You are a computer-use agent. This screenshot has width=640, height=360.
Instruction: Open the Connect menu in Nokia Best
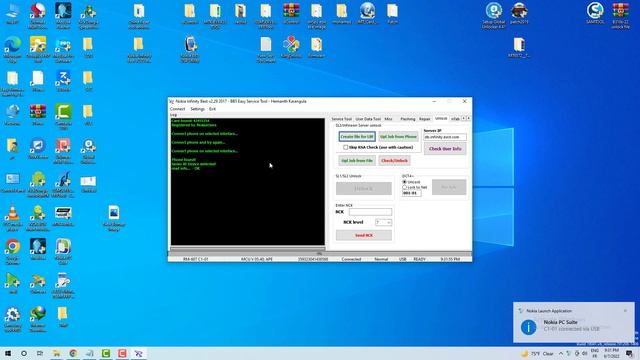[177, 109]
